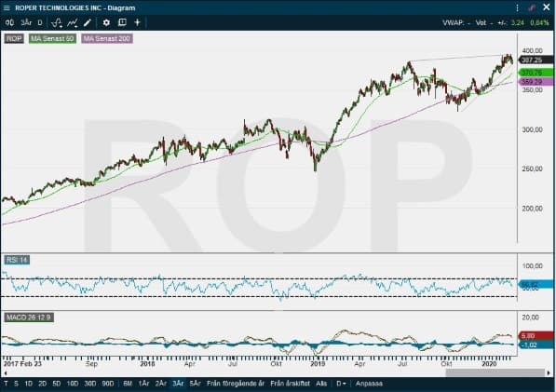Toggle the MA Senast 200 indicator label
Image resolution: width=556 pixels, height=392 pixels.
pos(107,38)
